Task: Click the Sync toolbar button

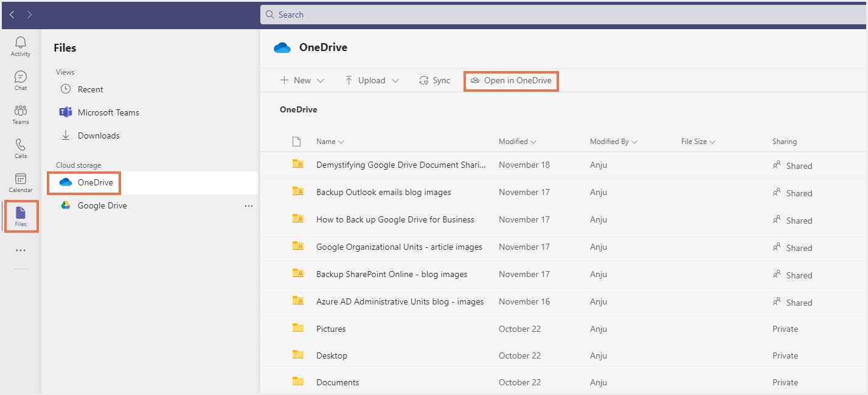Action: [x=435, y=80]
